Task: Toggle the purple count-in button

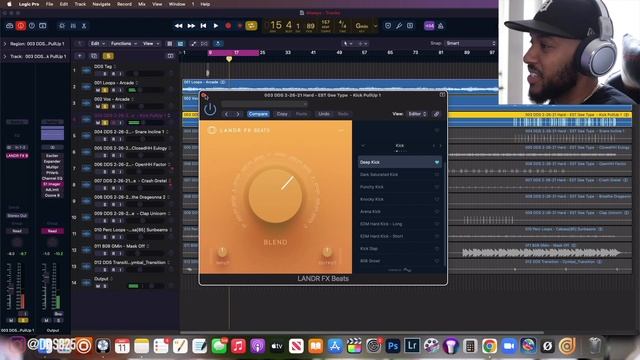Action: (x=429, y=26)
